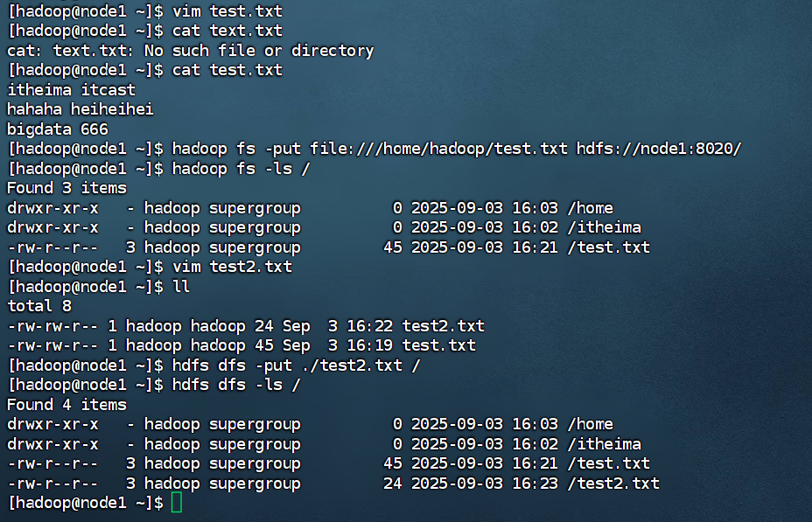The image size is (812, 522).
Task: Select the 'hahaha heiheihei' output line
Action: (80, 109)
